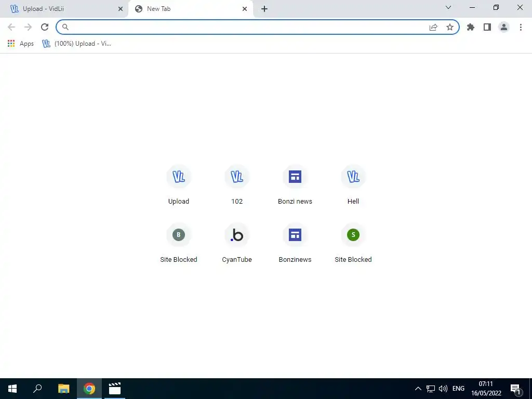
Task: Select the New Tab tab
Action: click(x=190, y=9)
